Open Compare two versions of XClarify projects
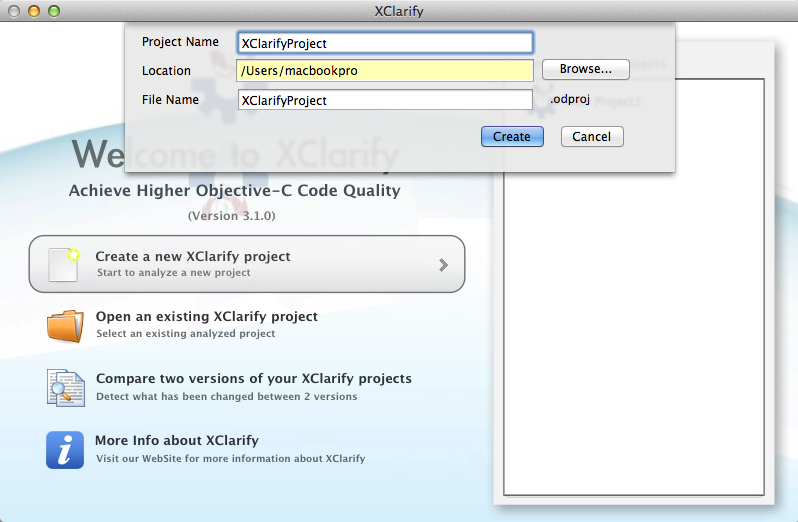Screen dimensions: 798x522 coord(254,379)
